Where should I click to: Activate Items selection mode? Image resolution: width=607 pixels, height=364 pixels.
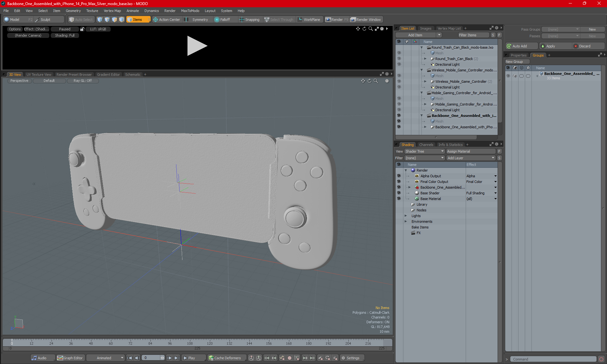click(138, 20)
